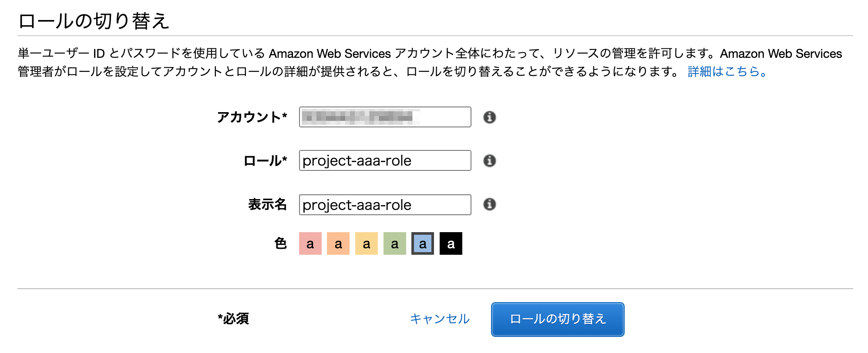Click the 表示名 input field
Screen dimensions: 868x353
pyautogui.click(x=384, y=204)
